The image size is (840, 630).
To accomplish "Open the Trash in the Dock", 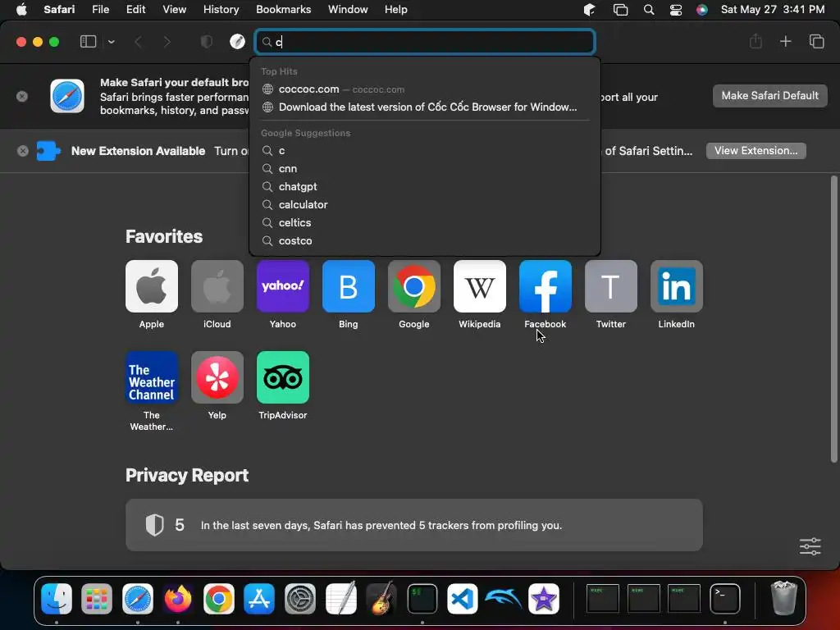I will [x=783, y=598].
